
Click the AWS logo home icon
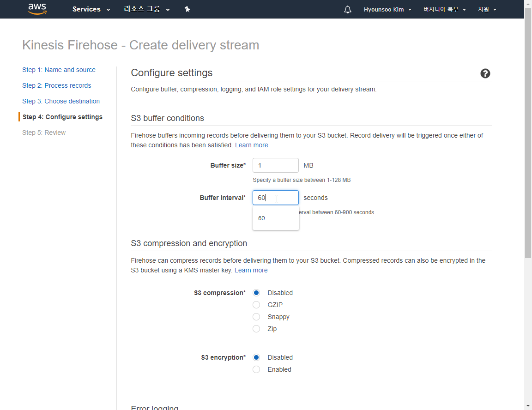[x=37, y=9]
